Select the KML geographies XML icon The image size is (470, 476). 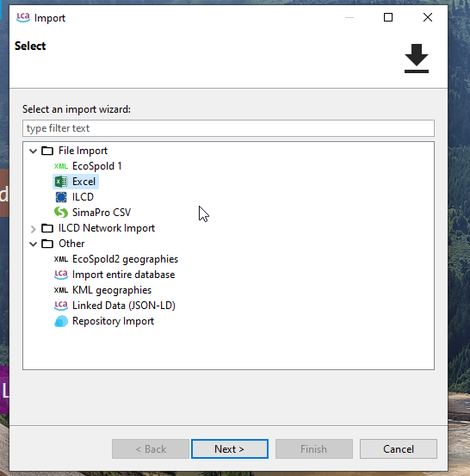point(61,290)
